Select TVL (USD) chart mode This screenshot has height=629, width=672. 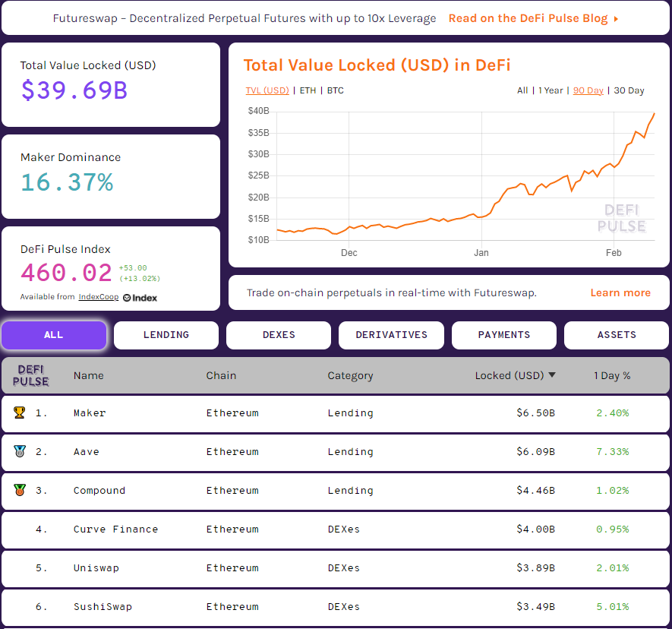[267, 90]
